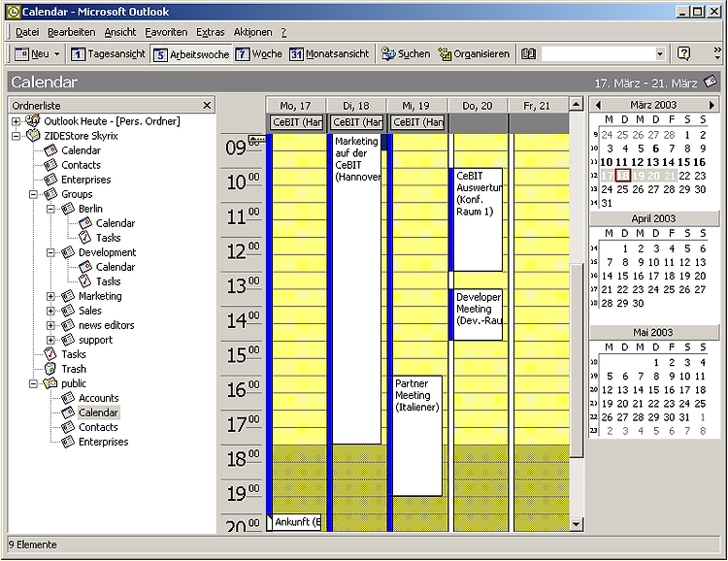Open the Aktionen menu
Screen dimensions: 728x561
pyautogui.click(x=252, y=32)
